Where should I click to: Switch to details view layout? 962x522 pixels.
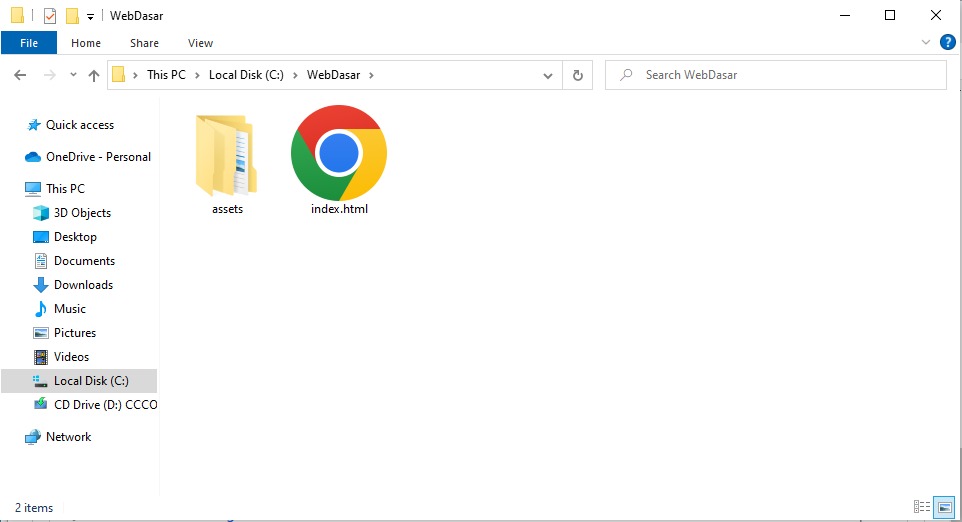click(x=921, y=507)
